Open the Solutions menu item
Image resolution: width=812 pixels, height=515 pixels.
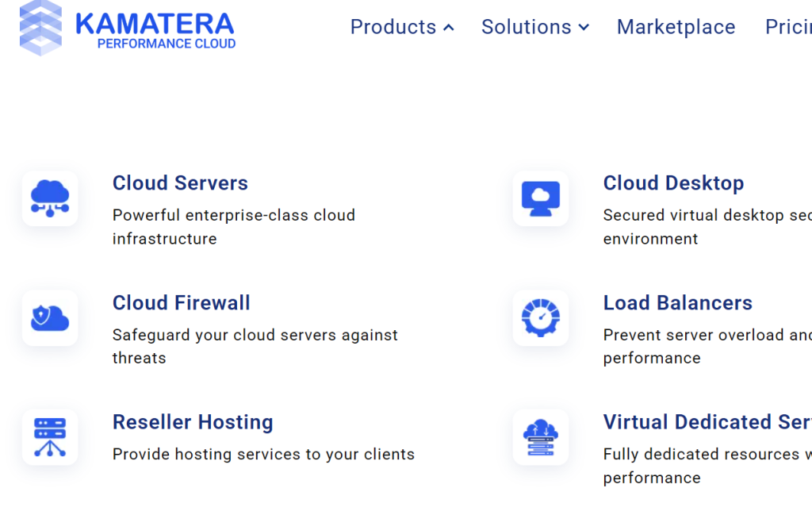point(527,27)
